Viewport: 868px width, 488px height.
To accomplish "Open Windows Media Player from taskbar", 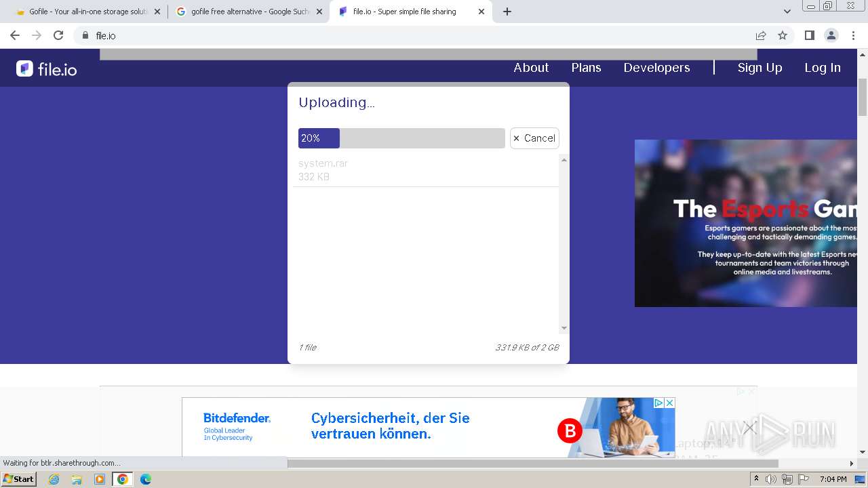I will [100, 479].
